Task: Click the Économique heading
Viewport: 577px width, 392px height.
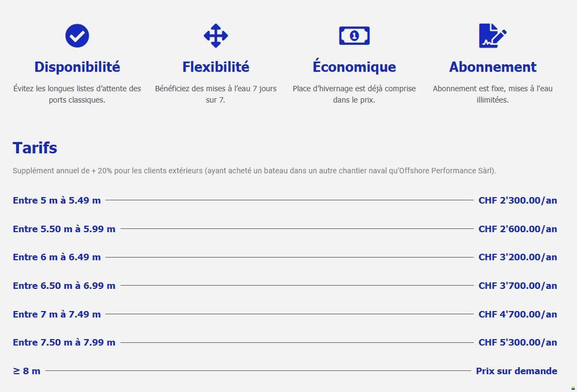Action: pyautogui.click(x=354, y=67)
